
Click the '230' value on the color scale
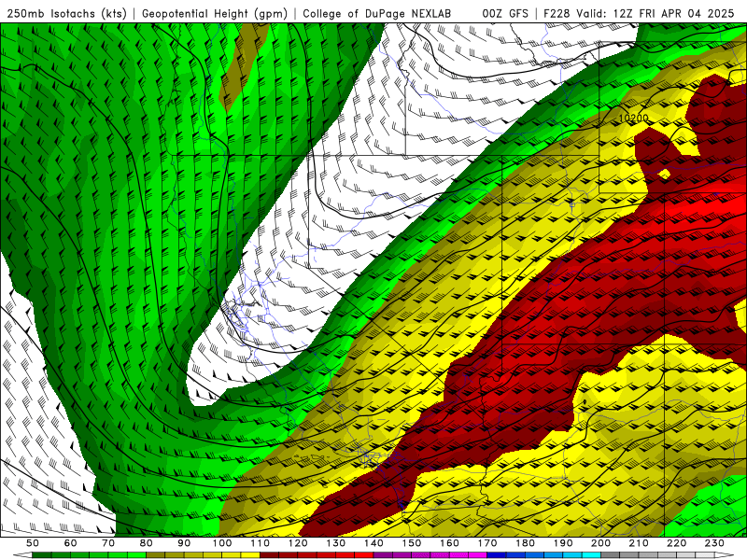pyautogui.click(x=714, y=543)
